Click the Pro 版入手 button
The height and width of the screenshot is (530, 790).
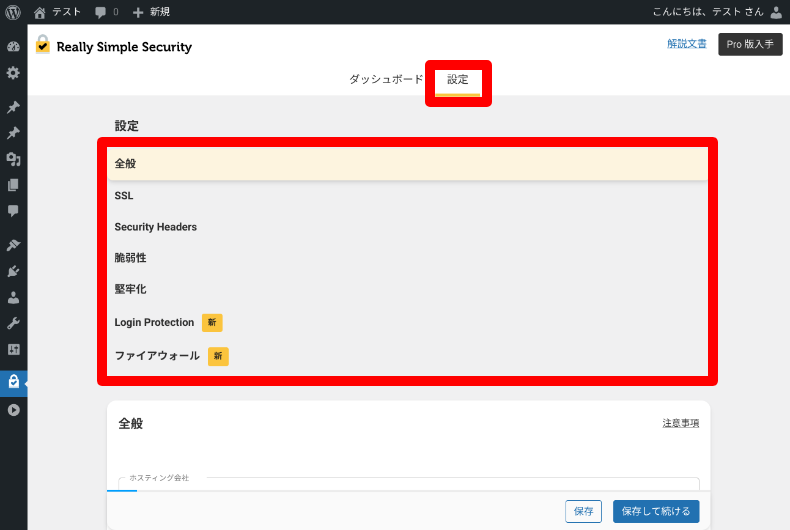tap(750, 44)
